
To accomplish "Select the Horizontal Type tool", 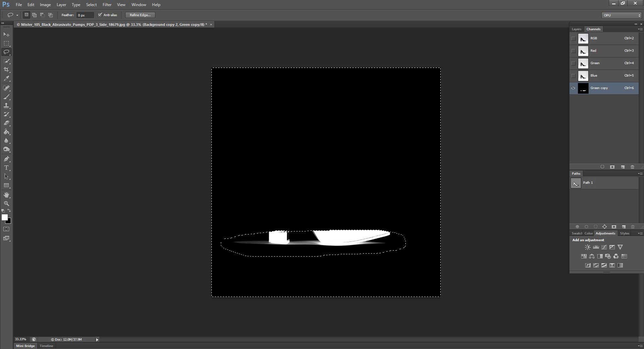I will [6, 168].
